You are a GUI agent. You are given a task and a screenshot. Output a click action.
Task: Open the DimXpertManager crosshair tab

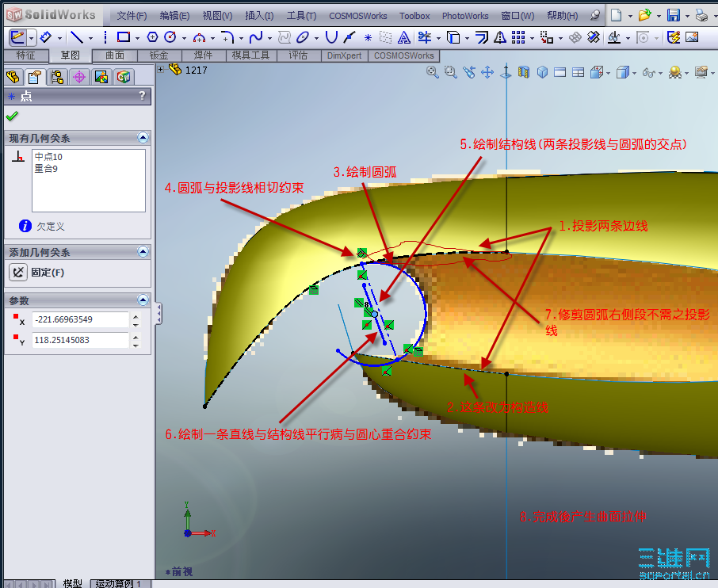click(78, 77)
